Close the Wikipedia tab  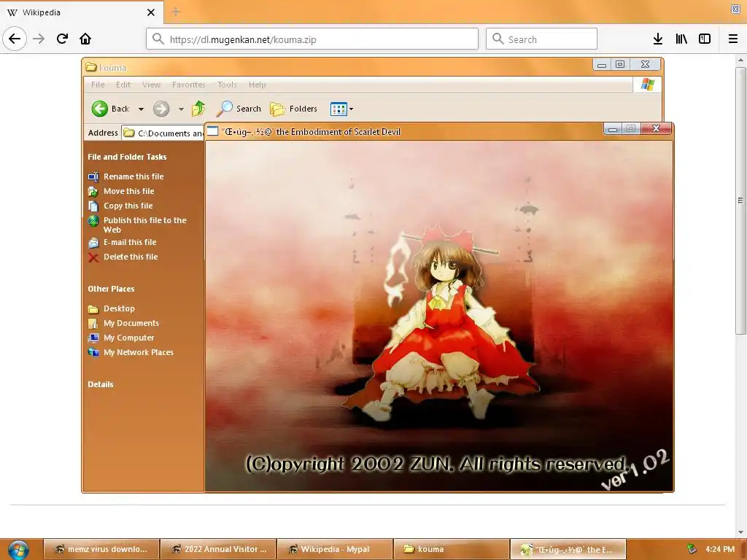pos(150,12)
